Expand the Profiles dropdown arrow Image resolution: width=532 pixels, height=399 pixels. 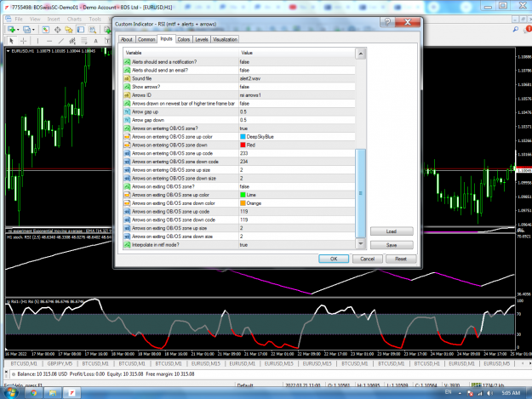[33, 30]
